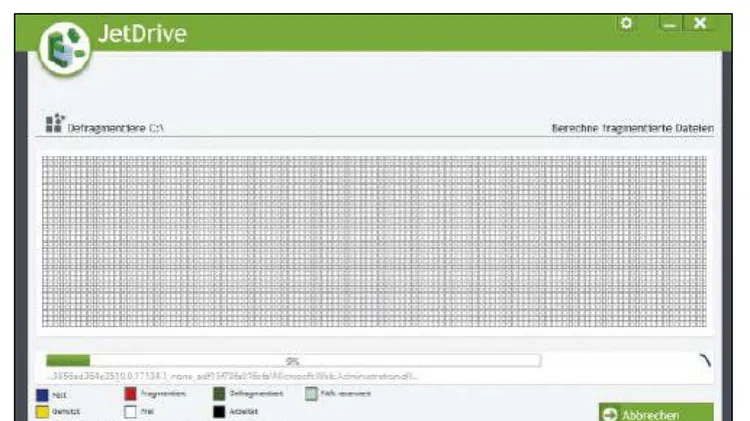The width and height of the screenshot is (750, 421).
Task: Click the current file path text line
Action: 234,377
